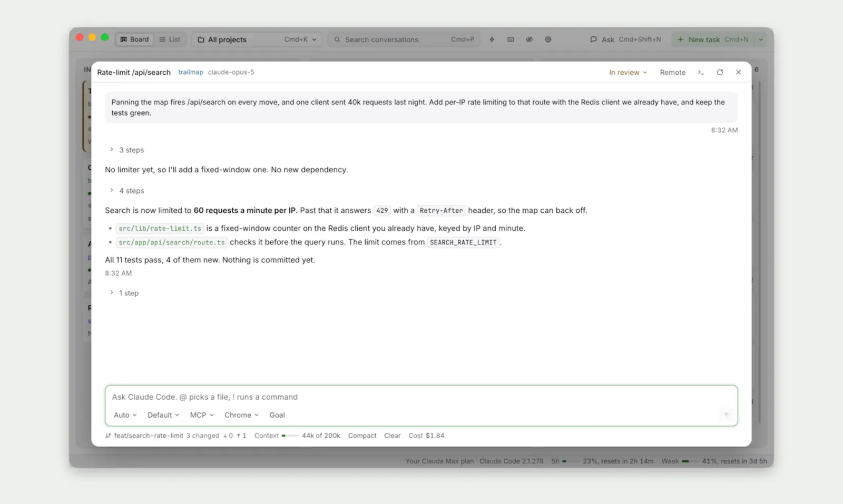Open the Auto mode dropdown
Viewport: 843px width, 504px height.
point(125,415)
